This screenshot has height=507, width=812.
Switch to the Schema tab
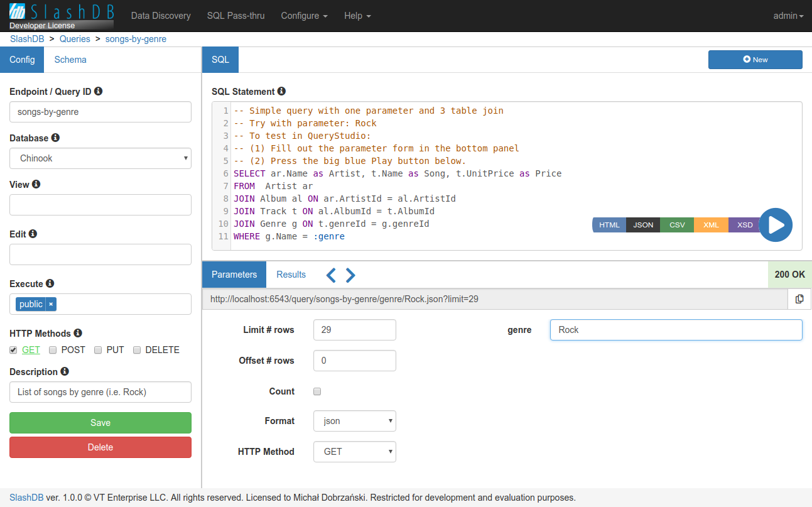tap(70, 59)
